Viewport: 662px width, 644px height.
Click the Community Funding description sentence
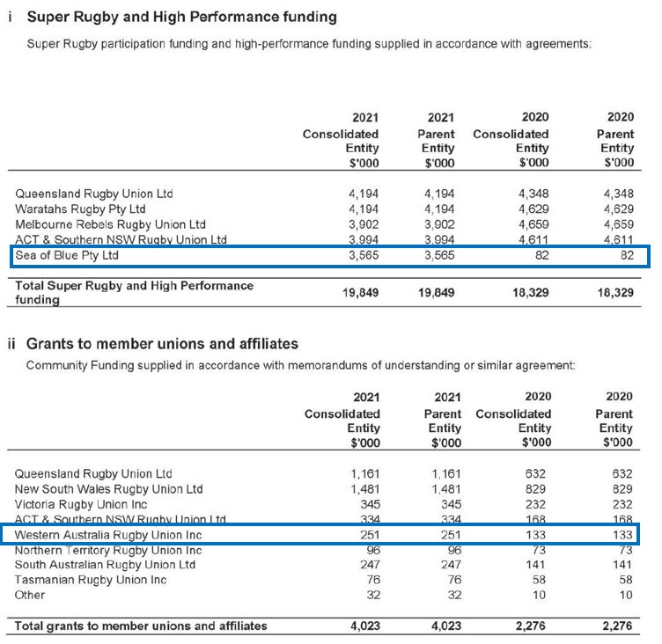[x=300, y=365]
